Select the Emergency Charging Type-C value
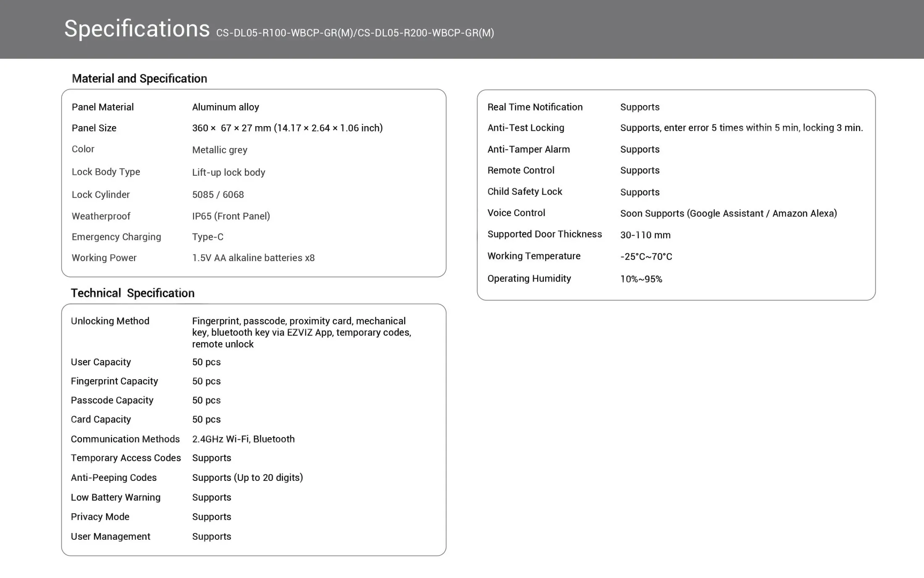This screenshot has width=924, height=578. pos(207,237)
